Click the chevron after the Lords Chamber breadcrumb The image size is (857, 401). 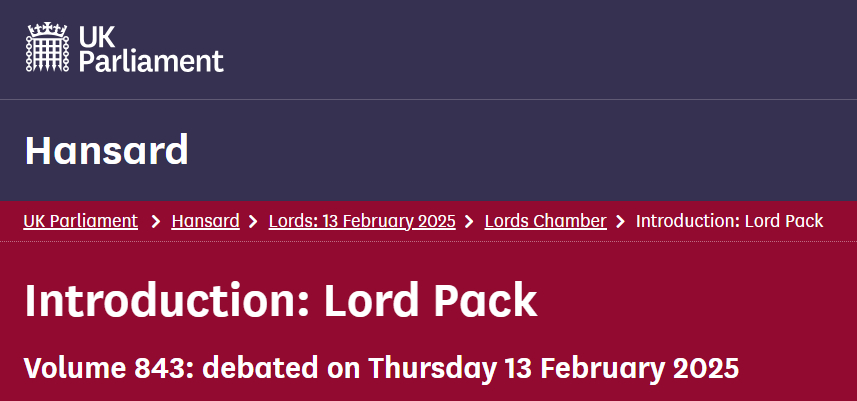coord(621,221)
